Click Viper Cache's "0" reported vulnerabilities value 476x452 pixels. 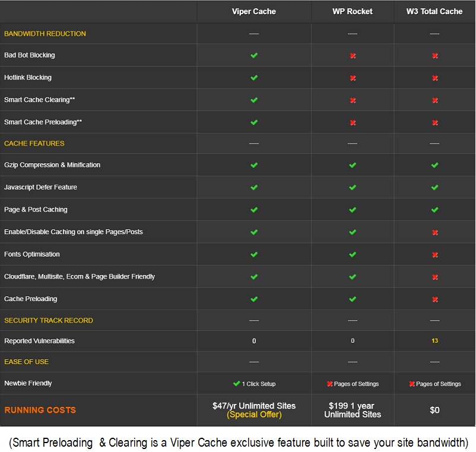click(254, 341)
